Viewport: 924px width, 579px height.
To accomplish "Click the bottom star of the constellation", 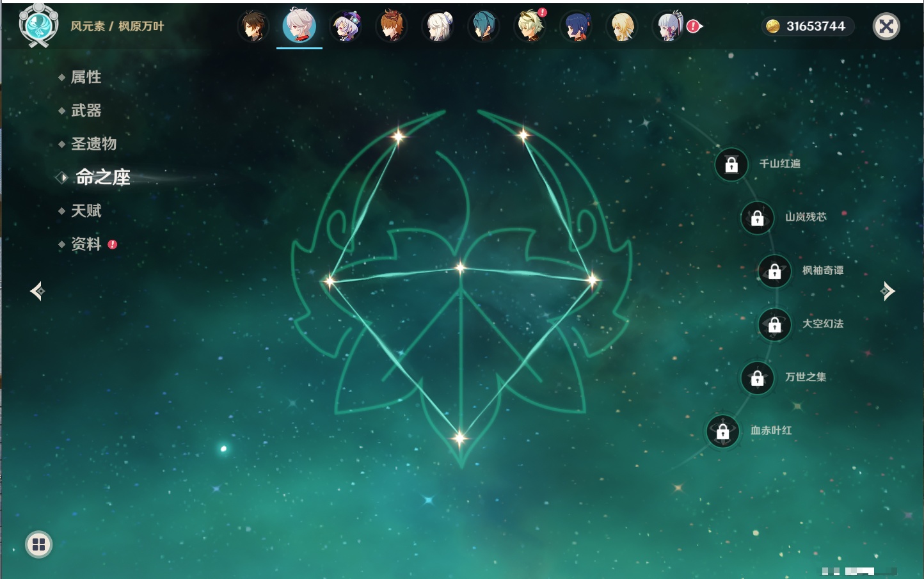I will [x=459, y=438].
